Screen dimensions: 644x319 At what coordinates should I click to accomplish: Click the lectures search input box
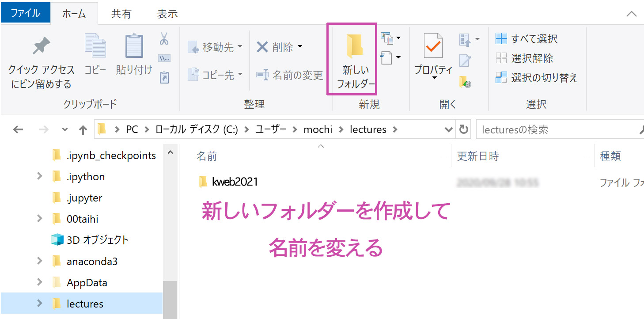click(557, 129)
